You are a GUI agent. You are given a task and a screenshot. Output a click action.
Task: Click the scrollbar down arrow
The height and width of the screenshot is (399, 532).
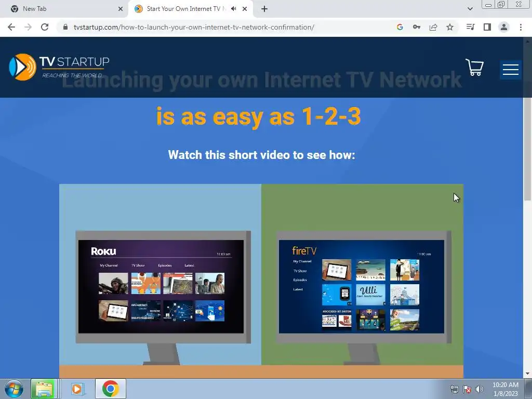[x=528, y=374]
